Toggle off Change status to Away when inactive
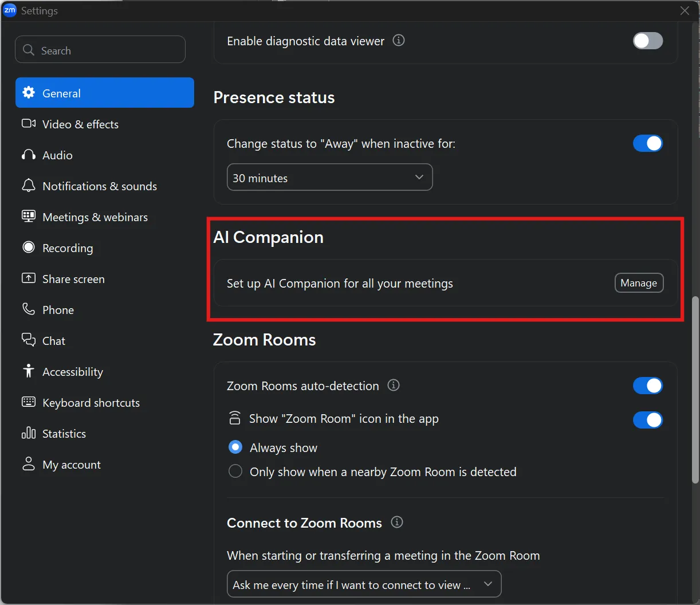Image resolution: width=700 pixels, height=605 pixels. [648, 143]
